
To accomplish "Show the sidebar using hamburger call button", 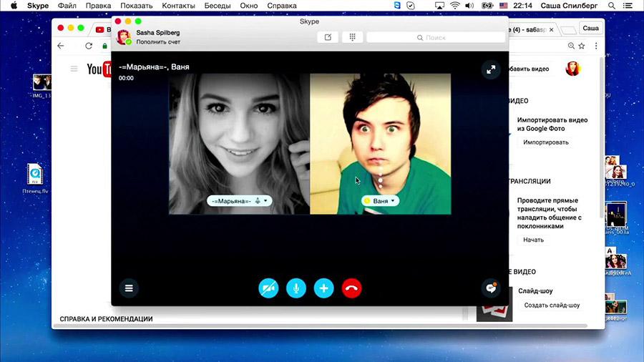I will tap(129, 288).
